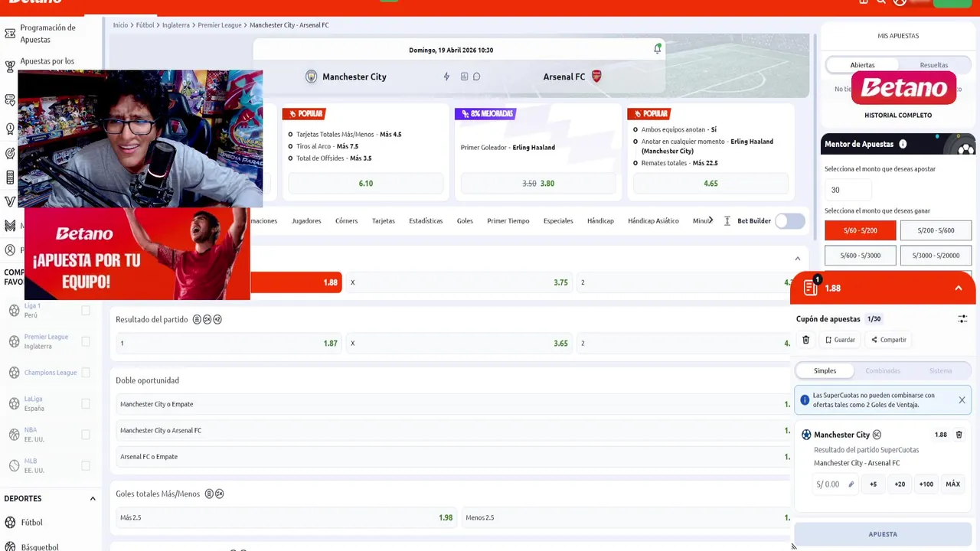The width and height of the screenshot is (980, 551).
Task: Check the MLB EE. UU. checkbox
Action: click(x=86, y=465)
